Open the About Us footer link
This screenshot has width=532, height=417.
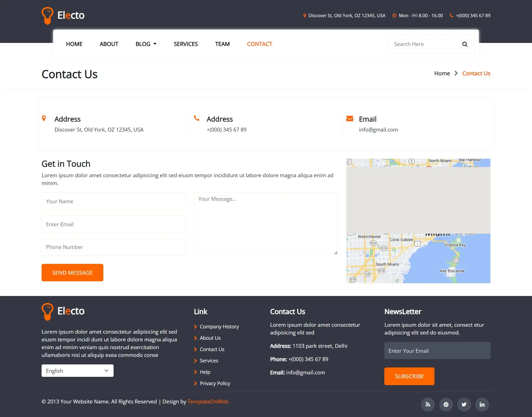click(x=210, y=338)
